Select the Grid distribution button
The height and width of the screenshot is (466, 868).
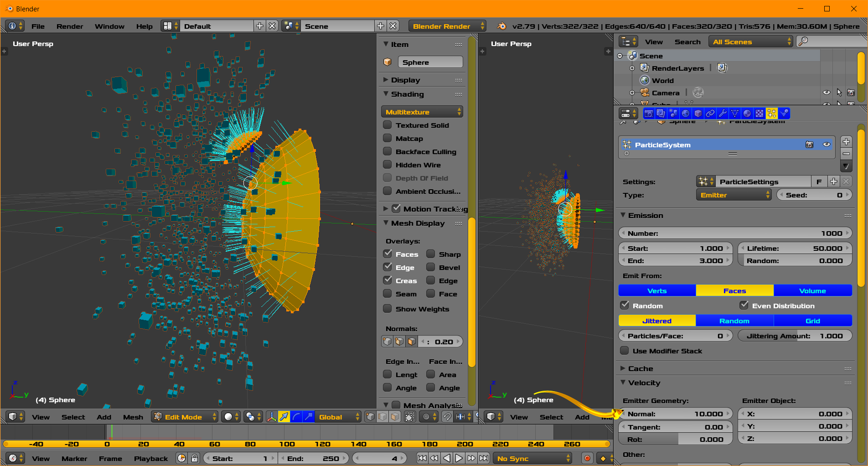pos(813,321)
